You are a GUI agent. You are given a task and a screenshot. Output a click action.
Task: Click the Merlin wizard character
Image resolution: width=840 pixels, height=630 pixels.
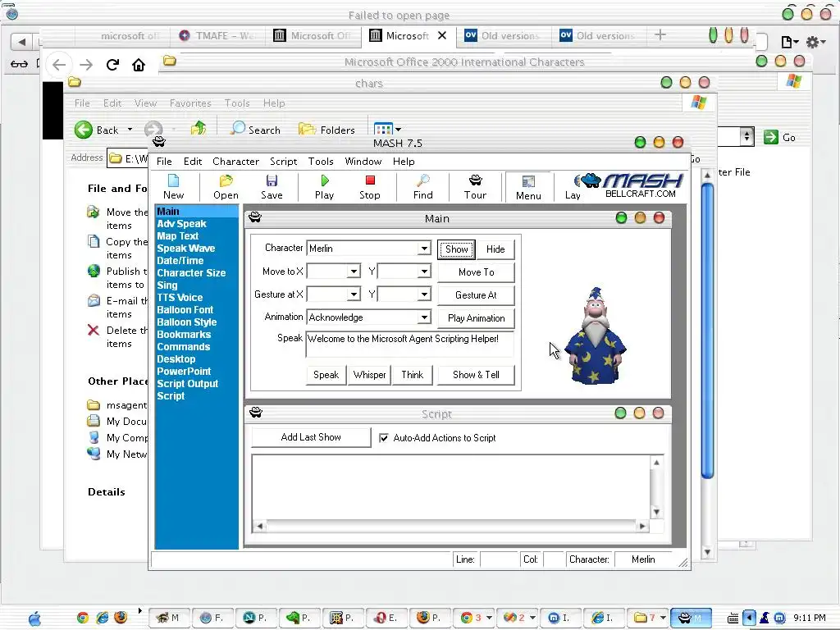pos(596,336)
